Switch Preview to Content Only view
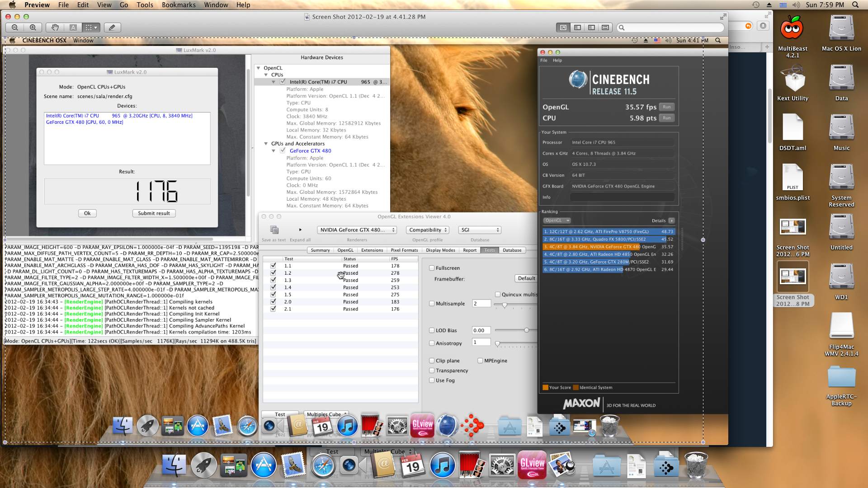Viewport: 868px width, 488px height. 563,28
